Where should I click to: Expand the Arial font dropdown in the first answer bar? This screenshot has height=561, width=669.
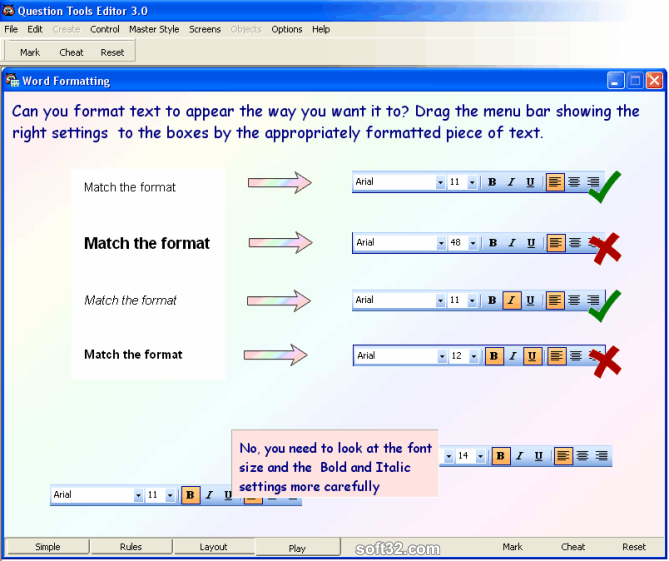coord(440,183)
